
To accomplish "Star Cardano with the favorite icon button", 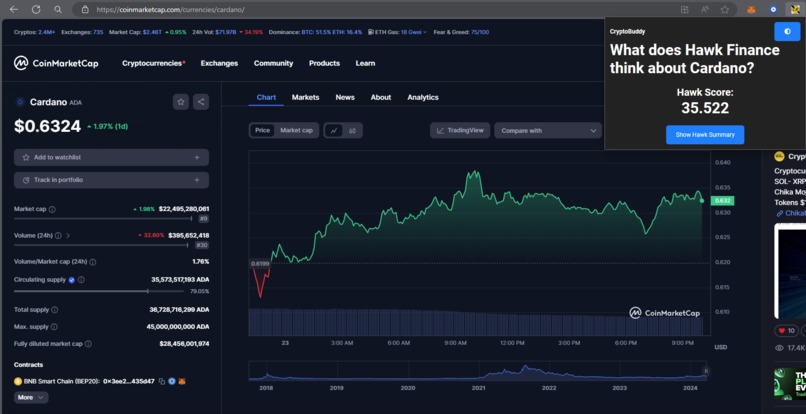I will 181,102.
